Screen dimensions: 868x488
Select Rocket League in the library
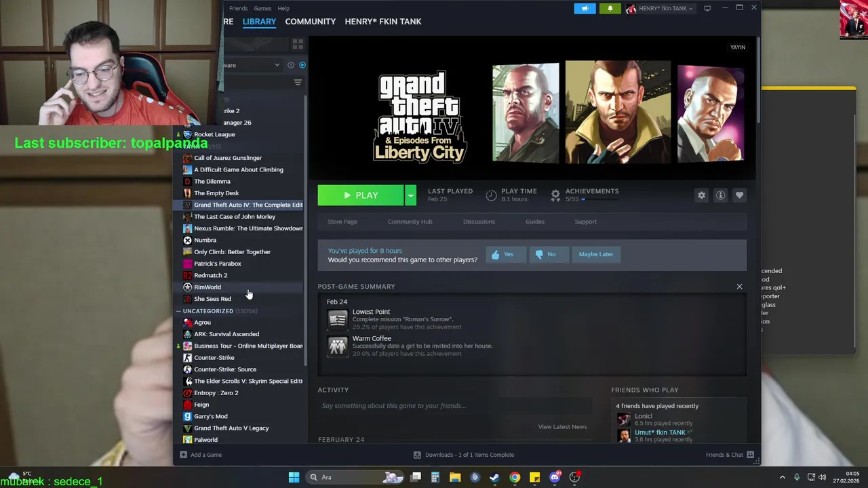(x=214, y=134)
